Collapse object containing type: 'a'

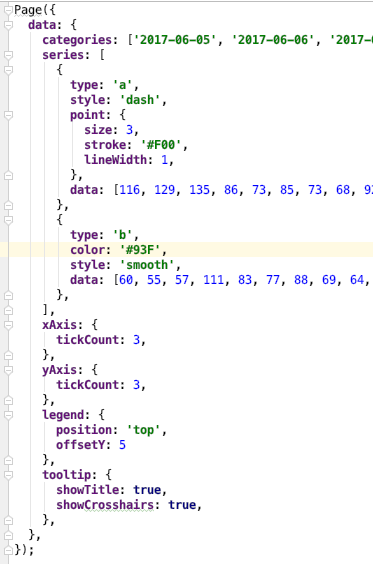tap(8, 70)
